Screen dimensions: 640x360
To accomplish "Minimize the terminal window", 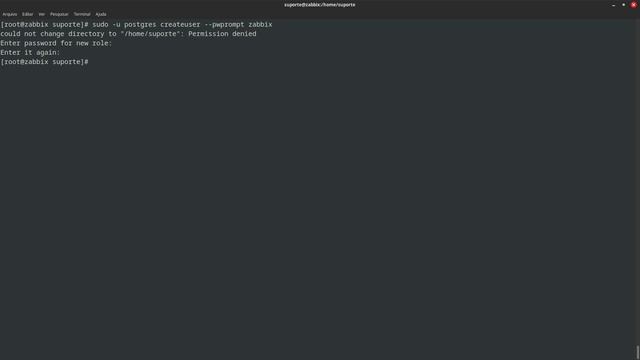I will click(613, 5).
